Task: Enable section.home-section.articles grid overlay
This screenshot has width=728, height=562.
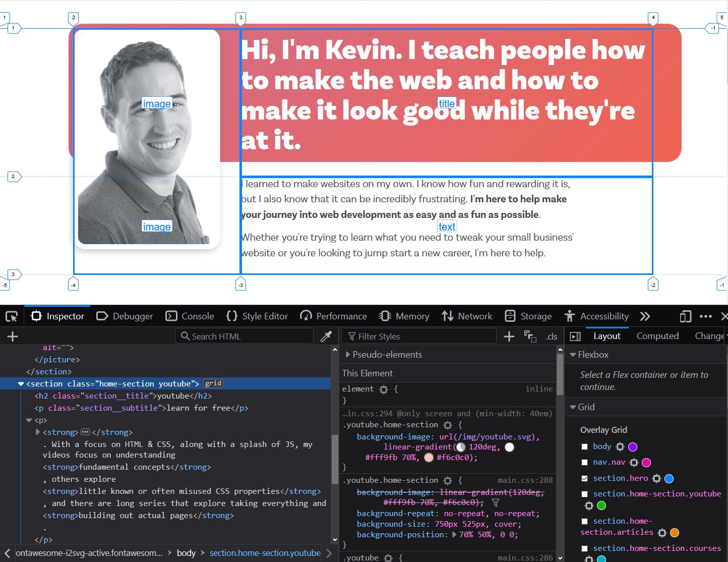Action: [x=584, y=521]
